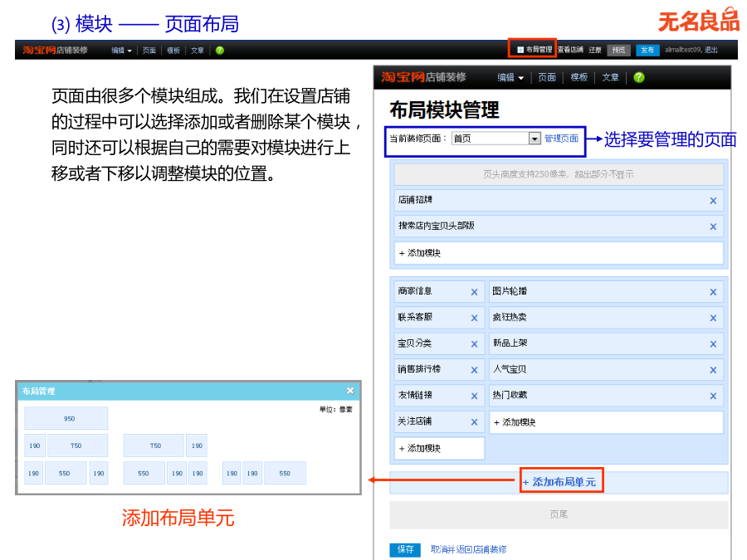Click 还原 in the dark toolbar
Viewport: 747px width, 560px height.
pos(595,50)
